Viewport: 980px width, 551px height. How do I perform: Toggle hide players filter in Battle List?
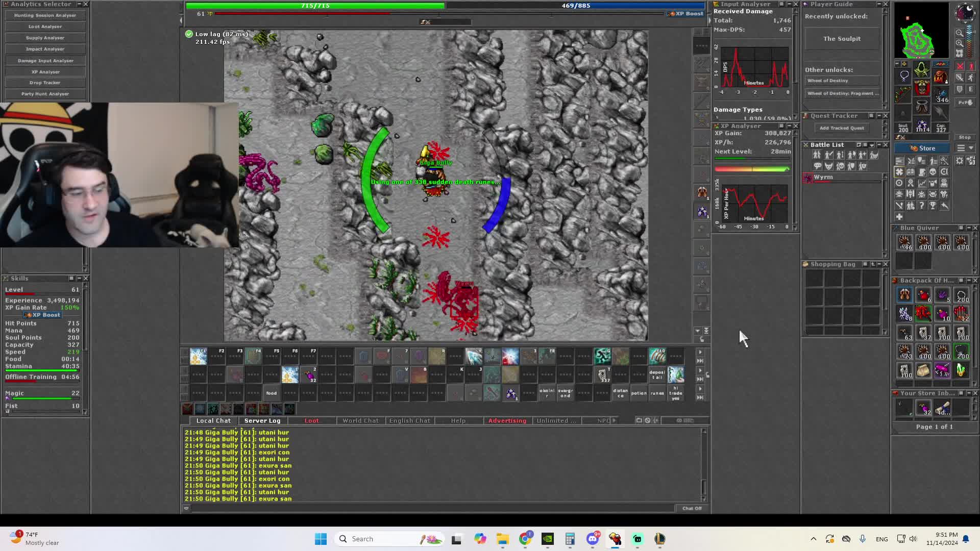(x=817, y=155)
